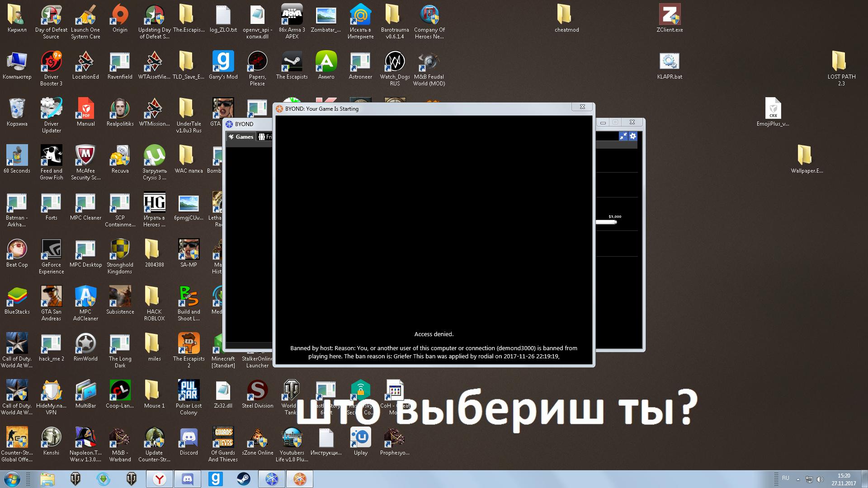Switch to the orange BYOND game taskbar button
This screenshot has width=868, height=488.
[x=299, y=479]
